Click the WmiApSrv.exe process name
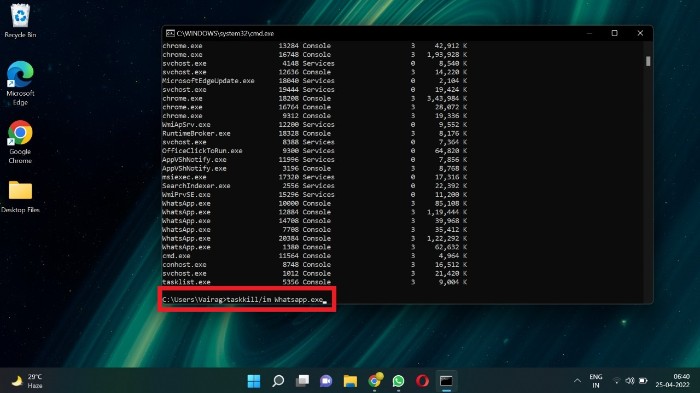 pyautogui.click(x=186, y=125)
